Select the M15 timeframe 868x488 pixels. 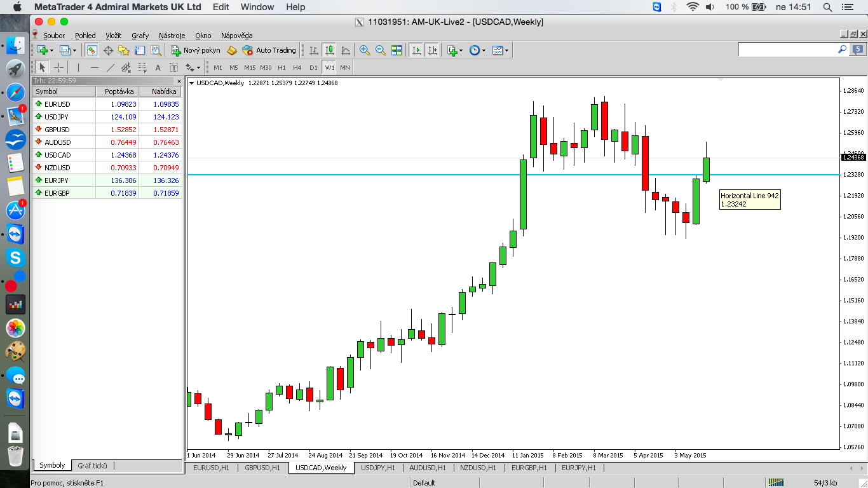(250, 67)
